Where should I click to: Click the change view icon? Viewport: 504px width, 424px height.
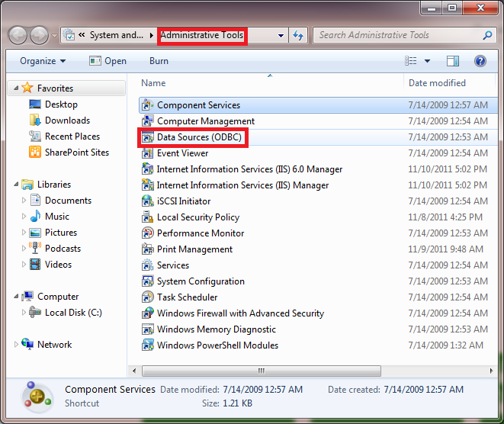(x=411, y=61)
